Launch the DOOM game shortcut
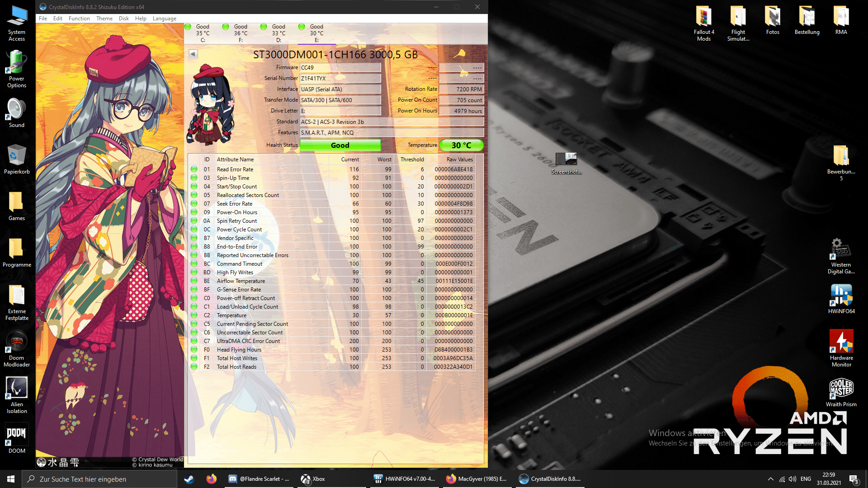 [17, 438]
